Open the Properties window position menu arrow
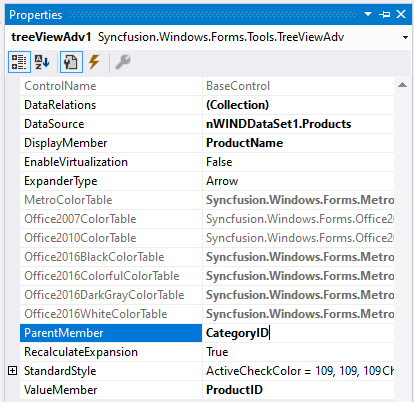 pyautogui.click(x=368, y=14)
